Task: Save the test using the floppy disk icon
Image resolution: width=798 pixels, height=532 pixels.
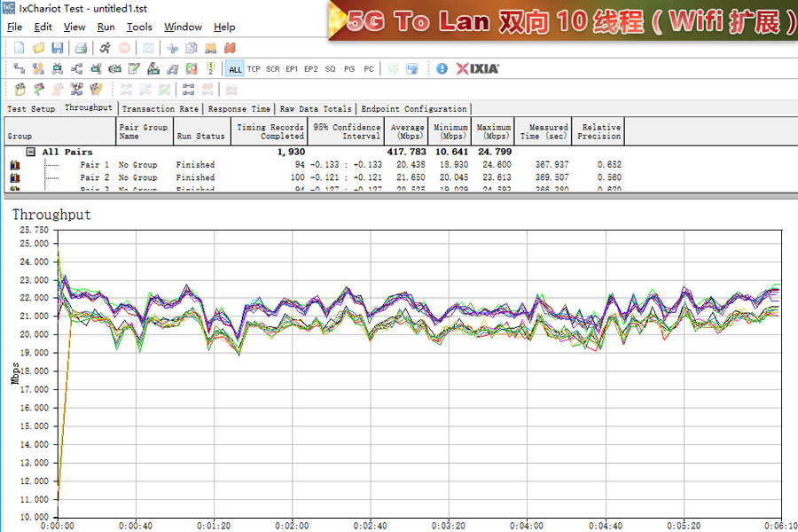Action: click(x=57, y=48)
